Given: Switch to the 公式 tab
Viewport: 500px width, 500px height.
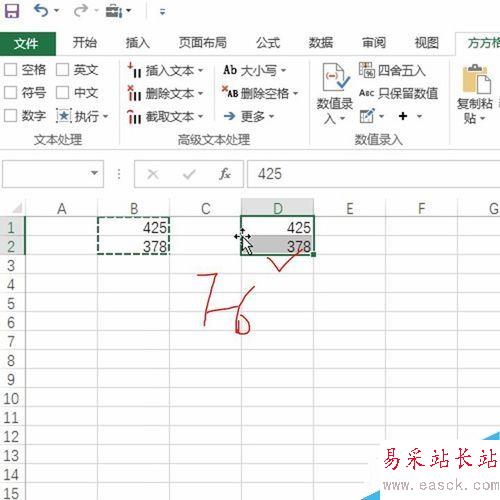Looking at the screenshot, I should tap(268, 43).
